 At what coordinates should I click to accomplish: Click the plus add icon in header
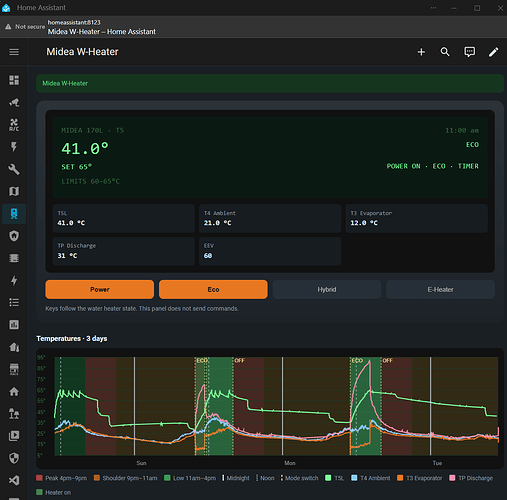421,52
